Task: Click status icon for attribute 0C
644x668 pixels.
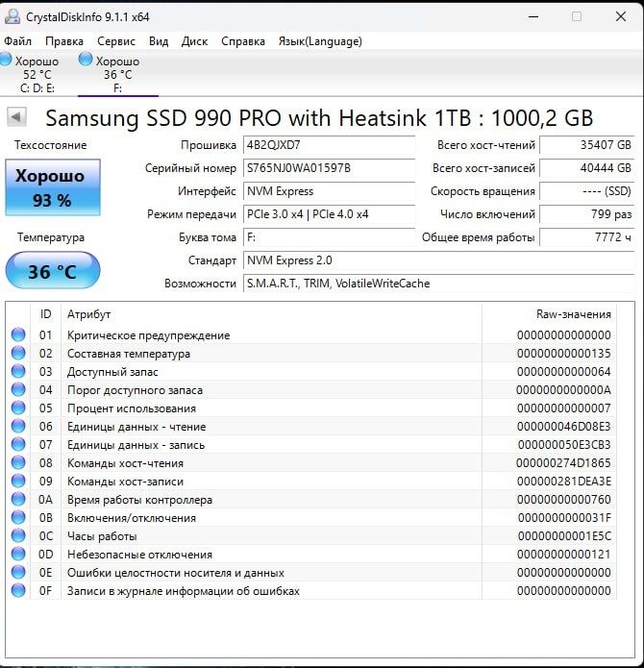Action: point(18,536)
